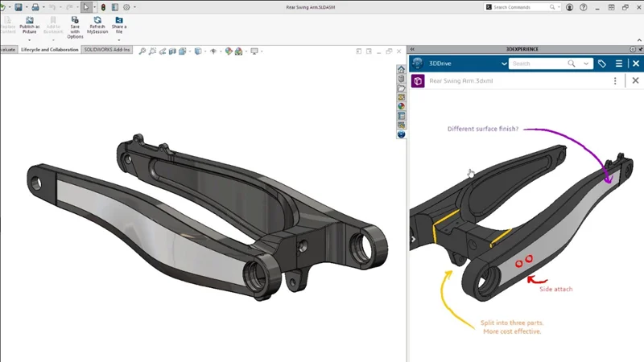The height and width of the screenshot is (362, 644).
Task: Click the Zoom to Fit magnifier icon
Action: 142,51
